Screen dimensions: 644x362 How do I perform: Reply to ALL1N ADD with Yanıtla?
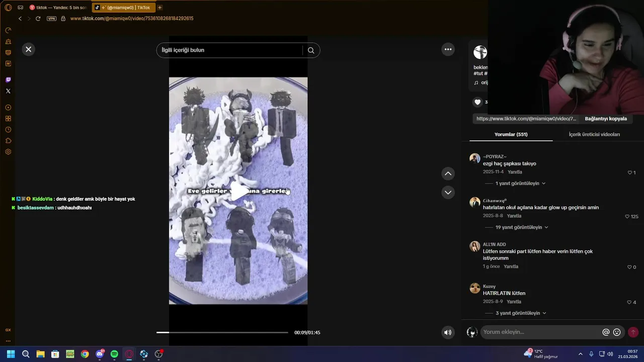511,266
